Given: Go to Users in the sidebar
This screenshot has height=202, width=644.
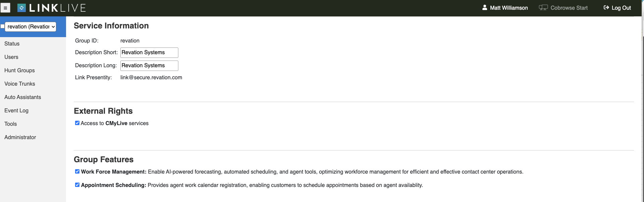Looking at the screenshot, I should [x=11, y=57].
